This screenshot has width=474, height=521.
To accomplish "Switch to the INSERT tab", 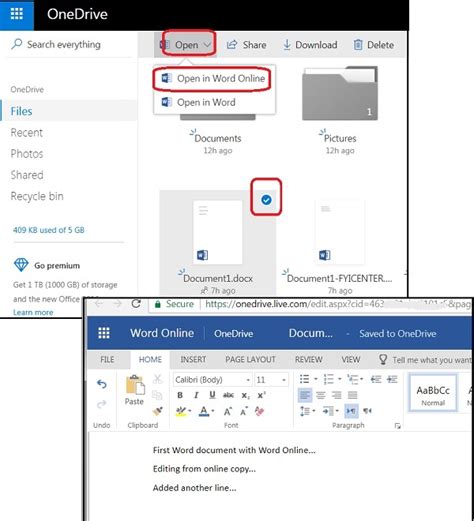I will [193, 360].
